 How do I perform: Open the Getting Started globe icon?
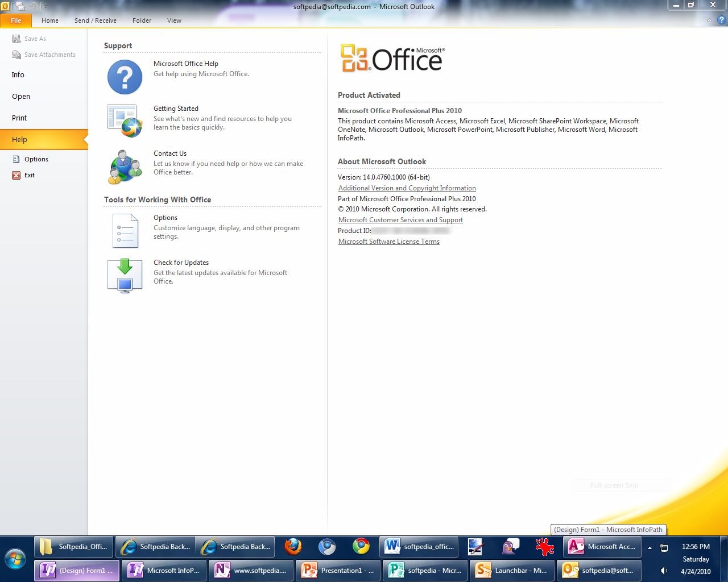click(x=125, y=120)
